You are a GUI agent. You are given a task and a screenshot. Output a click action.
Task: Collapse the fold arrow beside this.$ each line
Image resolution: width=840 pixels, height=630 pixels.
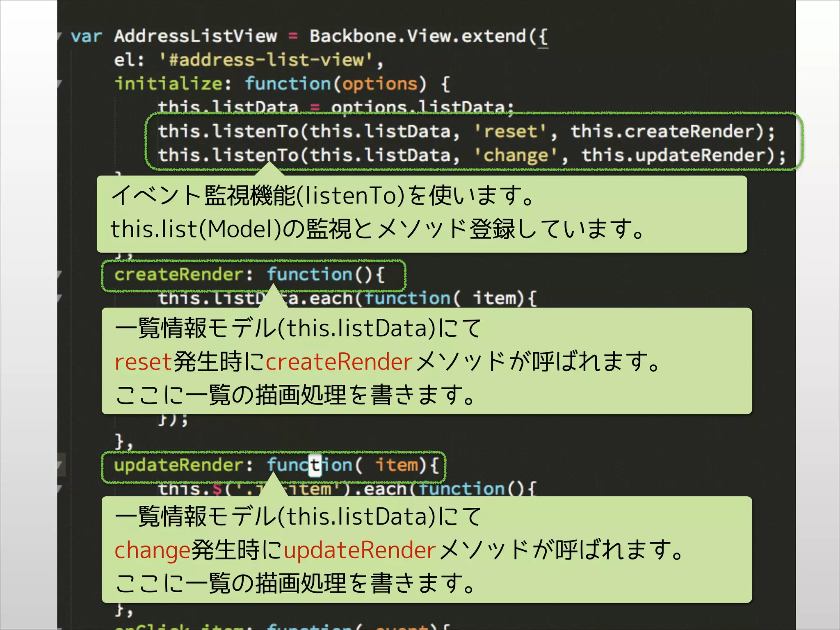tap(59, 488)
